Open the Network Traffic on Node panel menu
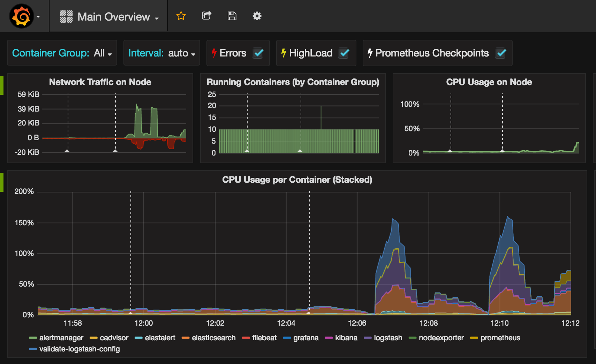The height and width of the screenshot is (364, 596). click(x=100, y=82)
